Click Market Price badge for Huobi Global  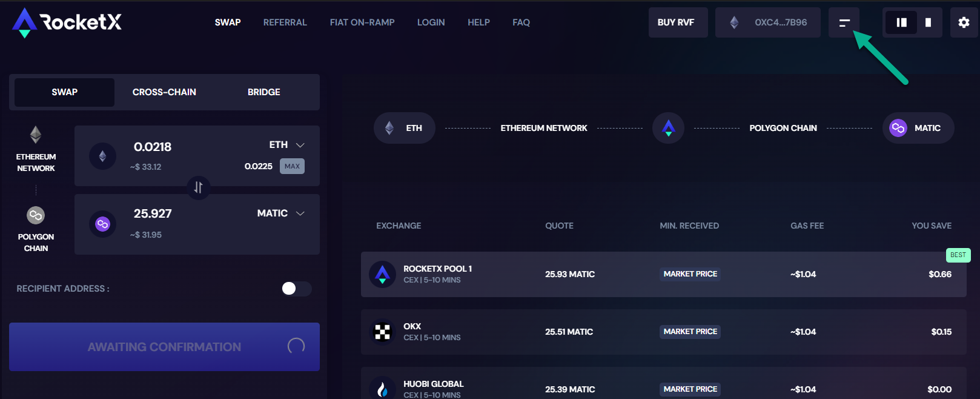(690, 389)
